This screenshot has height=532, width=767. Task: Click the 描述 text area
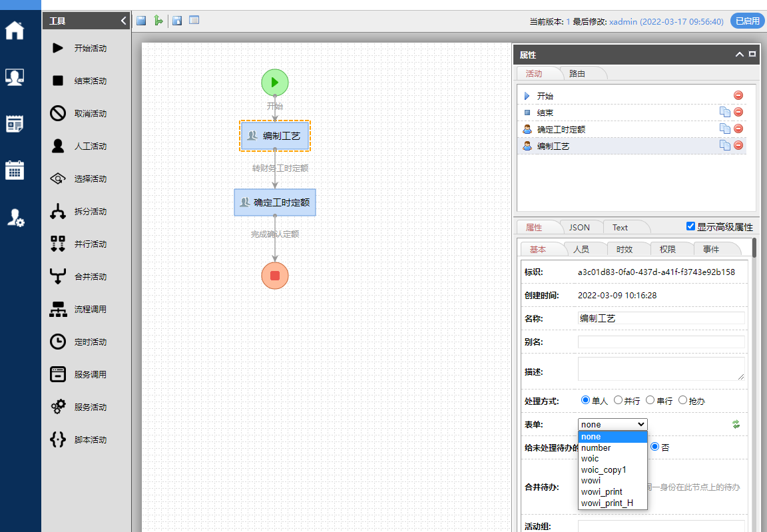pos(661,369)
